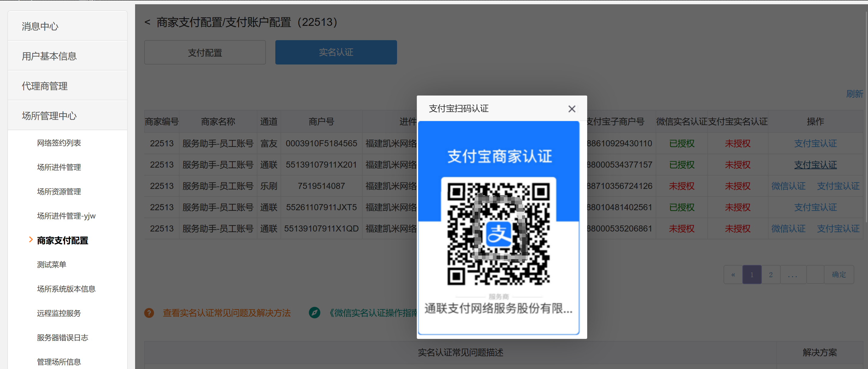Click 支付宝认证 for merchant 0003910F5184565
The height and width of the screenshot is (369, 868).
815,144
